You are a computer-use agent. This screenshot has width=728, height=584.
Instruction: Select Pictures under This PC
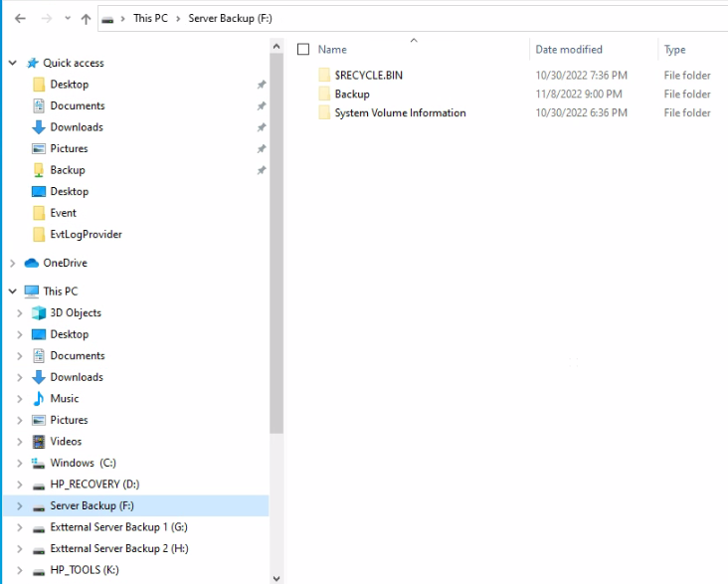pyautogui.click(x=69, y=420)
